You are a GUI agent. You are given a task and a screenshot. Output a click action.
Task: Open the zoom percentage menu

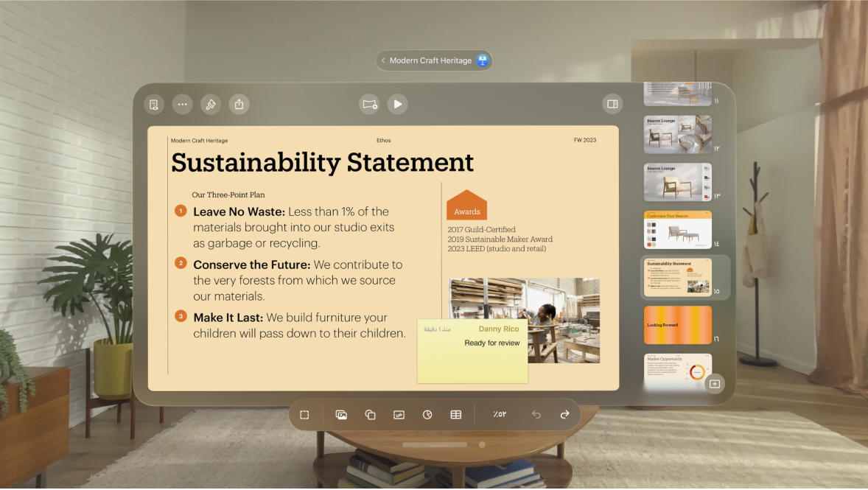(x=500, y=415)
